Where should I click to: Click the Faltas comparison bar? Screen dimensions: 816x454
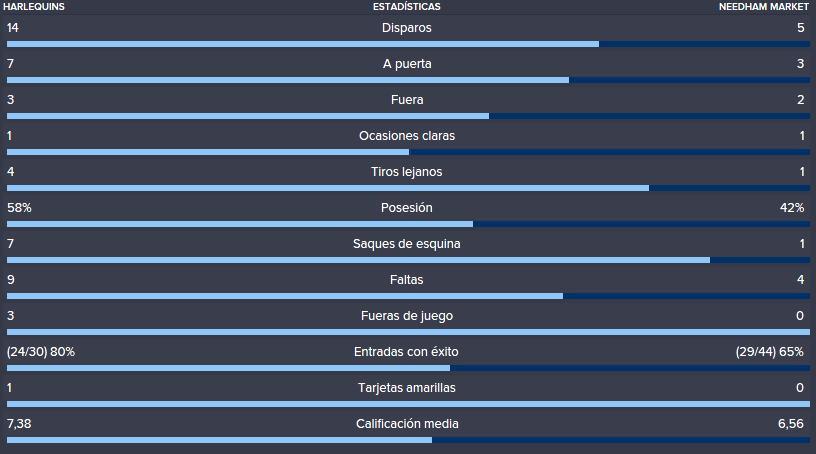[408, 296]
